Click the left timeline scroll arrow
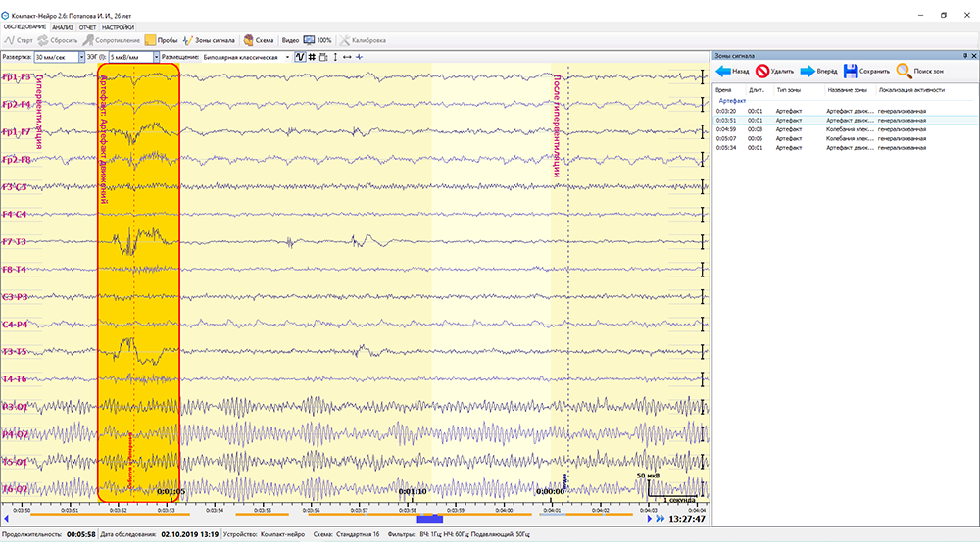 click(6, 519)
